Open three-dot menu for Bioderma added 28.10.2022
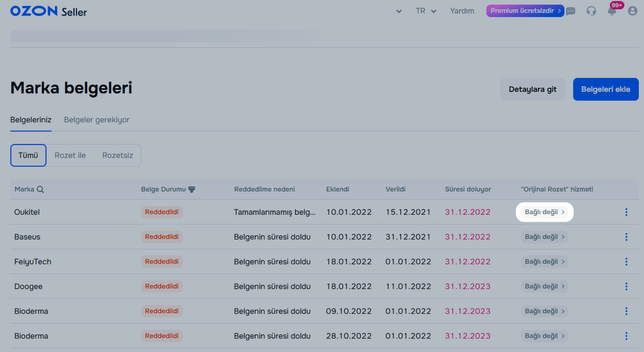644x352 pixels. [626, 336]
